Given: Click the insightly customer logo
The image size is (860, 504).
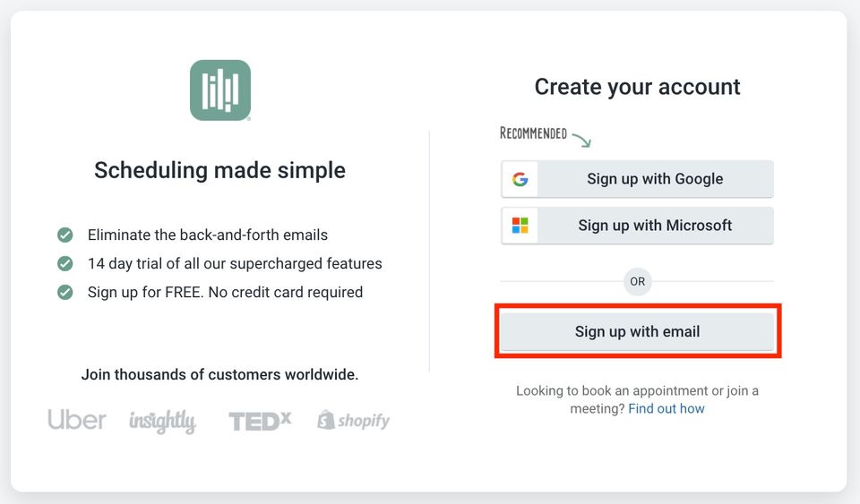Looking at the screenshot, I should (x=162, y=422).
